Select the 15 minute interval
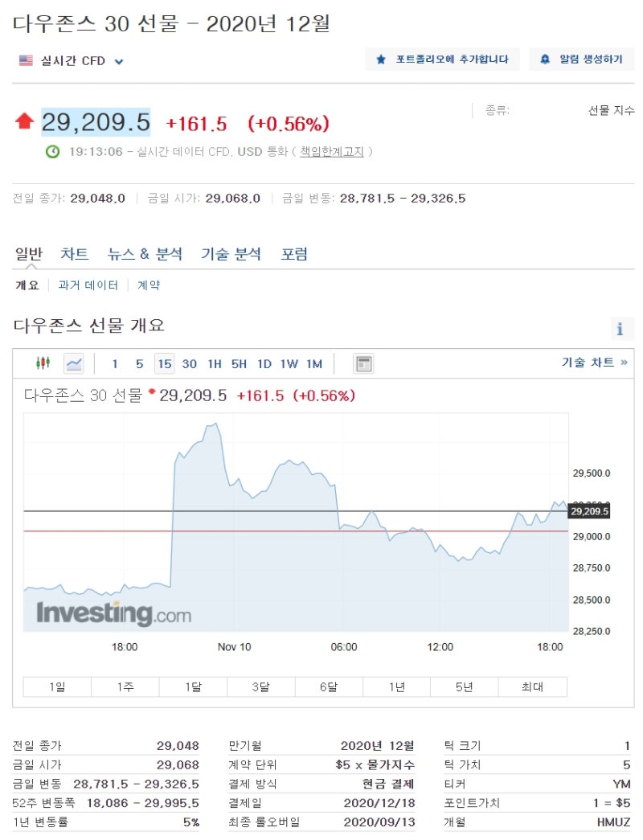Viewport: 643px width, 840px height. tap(165, 364)
